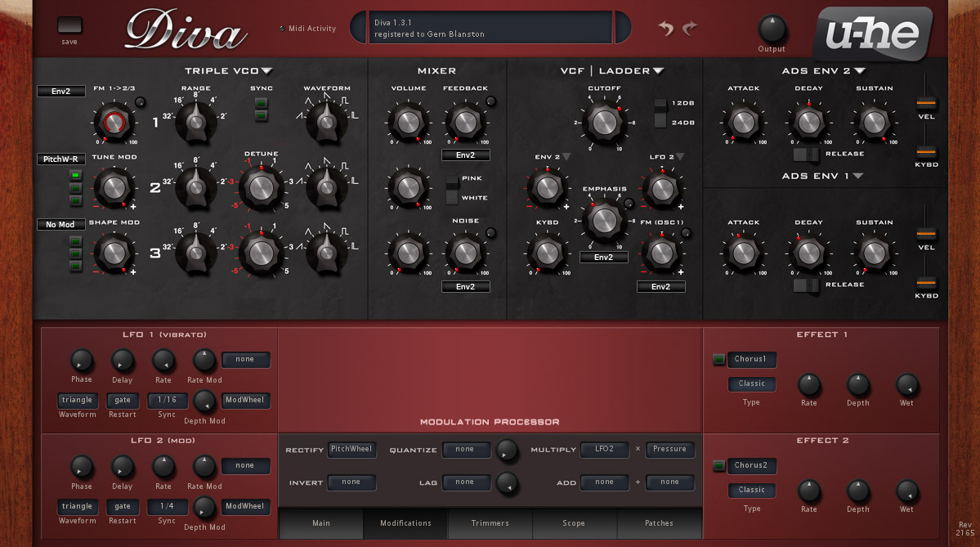The width and height of the screenshot is (980, 547).
Task: Click the save button
Action: 69,25
